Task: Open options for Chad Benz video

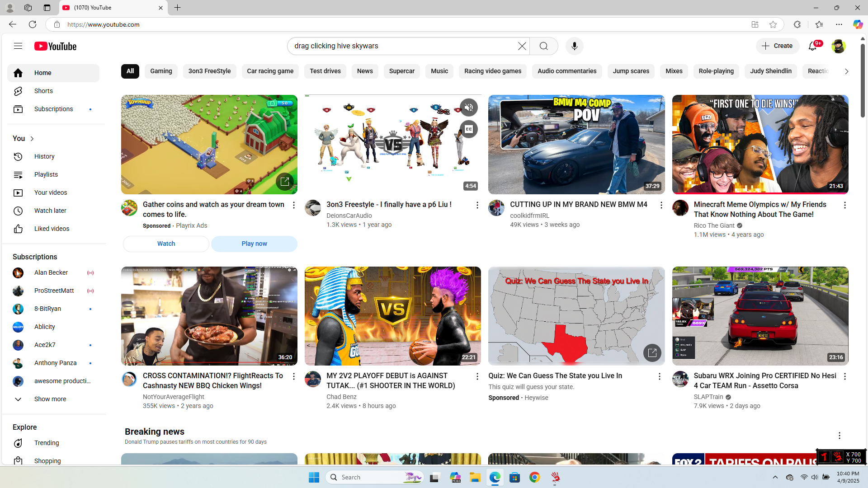Action: click(477, 376)
